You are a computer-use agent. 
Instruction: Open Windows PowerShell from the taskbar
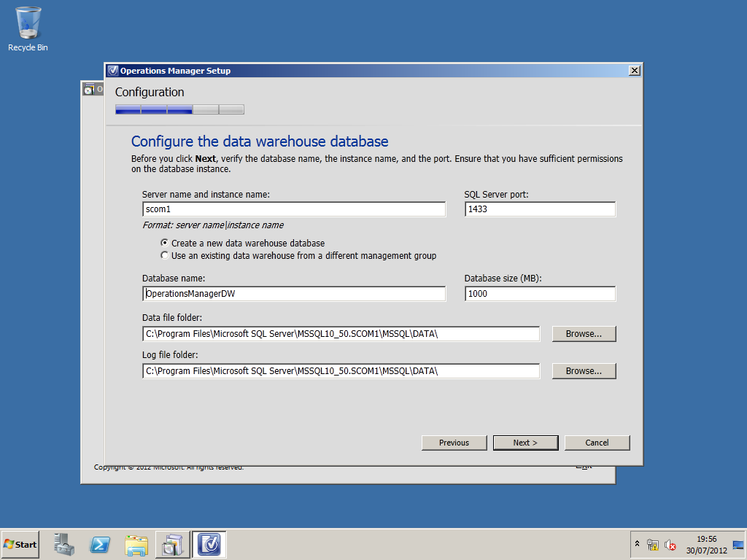[100, 544]
